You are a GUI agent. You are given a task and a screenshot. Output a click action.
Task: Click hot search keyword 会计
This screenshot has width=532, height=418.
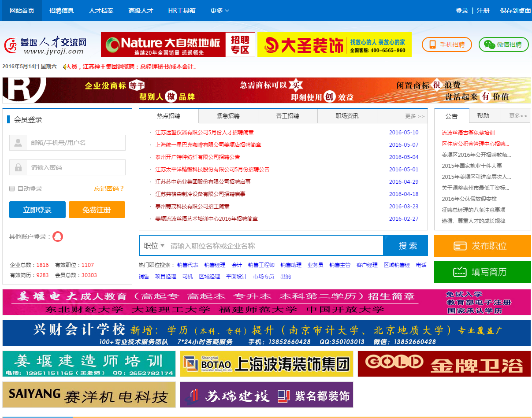[x=237, y=265]
